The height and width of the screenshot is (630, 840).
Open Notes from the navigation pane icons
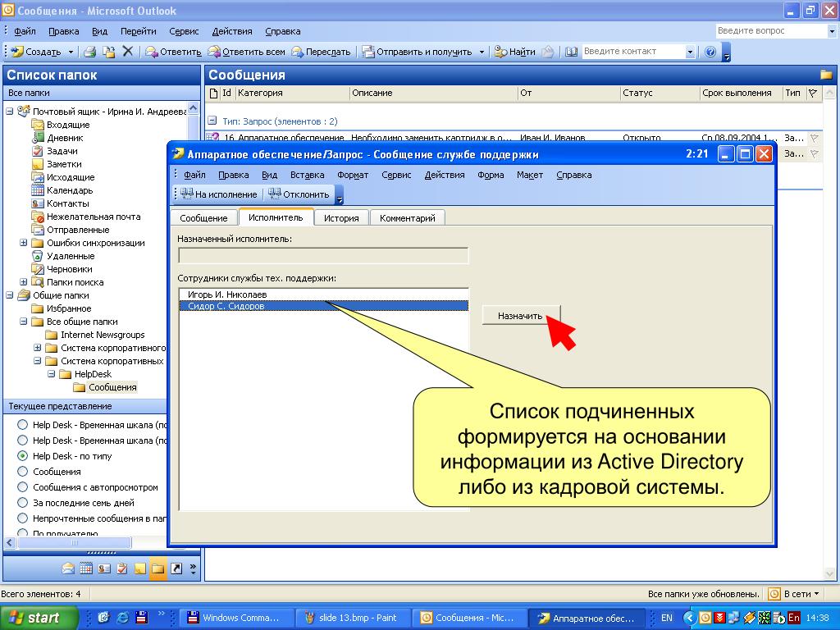[139, 568]
